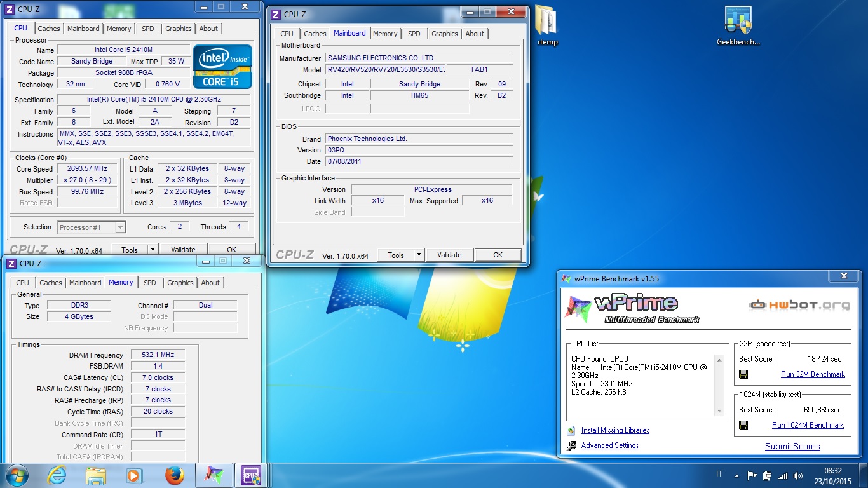Screen dimensions: 868x488
Task: Click the floppy save icon beside Run 32M Benchmark
Action: (x=743, y=374)
